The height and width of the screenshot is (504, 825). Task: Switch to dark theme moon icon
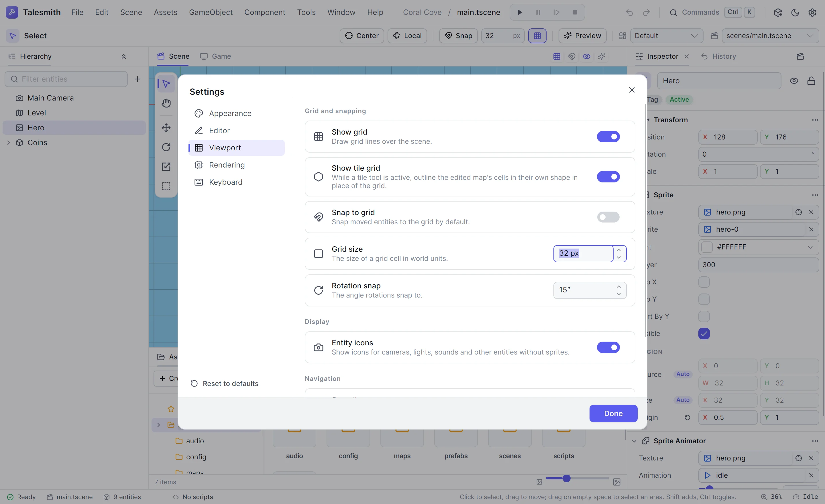coord(795,12)
